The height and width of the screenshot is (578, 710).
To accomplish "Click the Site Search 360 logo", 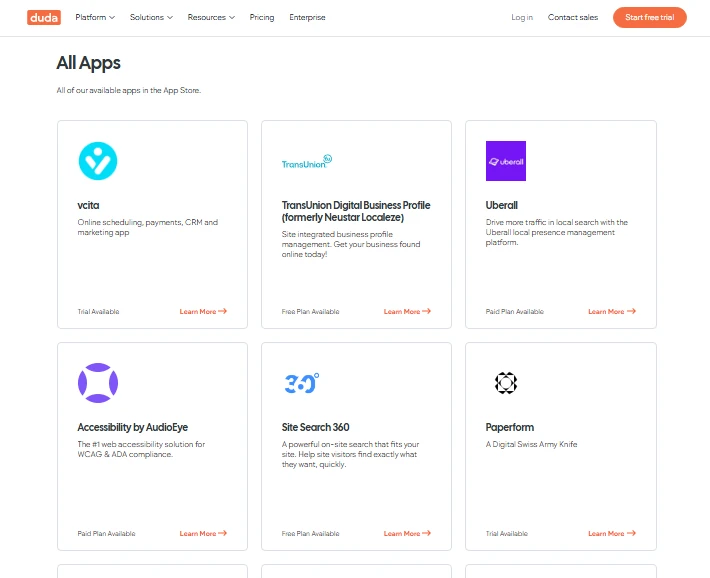I will (x=301, y=383).
